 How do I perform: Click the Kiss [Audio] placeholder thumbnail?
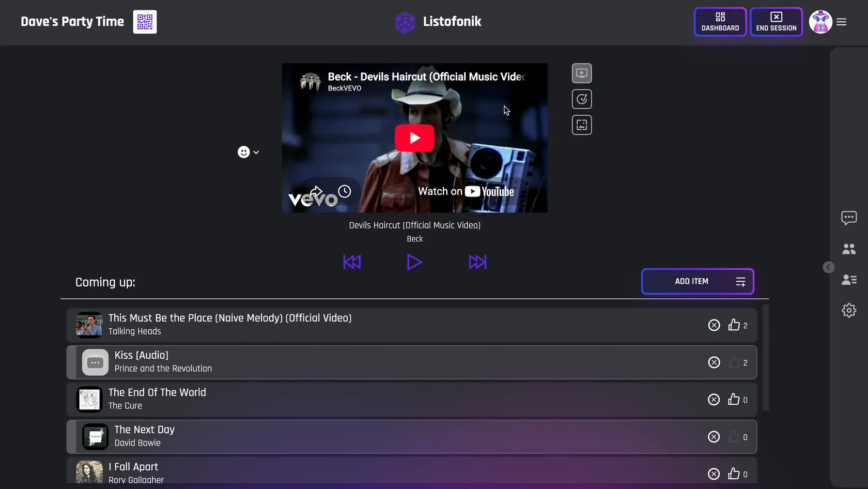[x=95, y=362]
